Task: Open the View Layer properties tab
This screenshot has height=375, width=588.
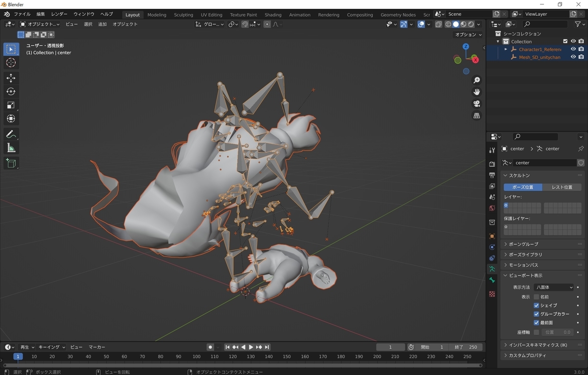Action: click(492, 186)
